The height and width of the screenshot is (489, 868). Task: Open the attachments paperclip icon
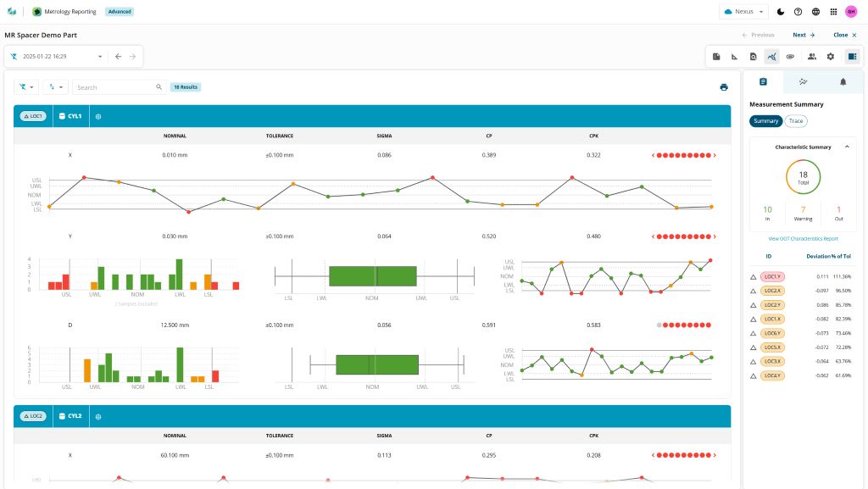click(x=790, y=57)
